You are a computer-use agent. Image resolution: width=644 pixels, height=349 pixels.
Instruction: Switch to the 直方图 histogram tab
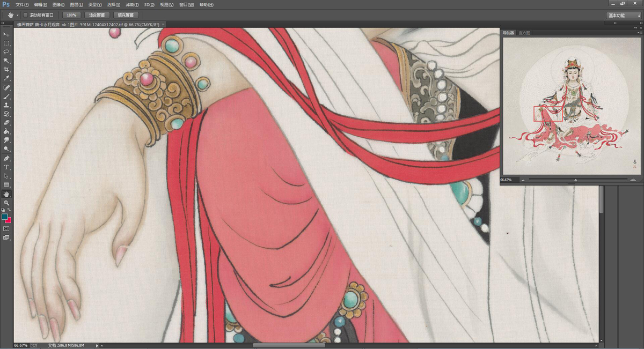524,33
